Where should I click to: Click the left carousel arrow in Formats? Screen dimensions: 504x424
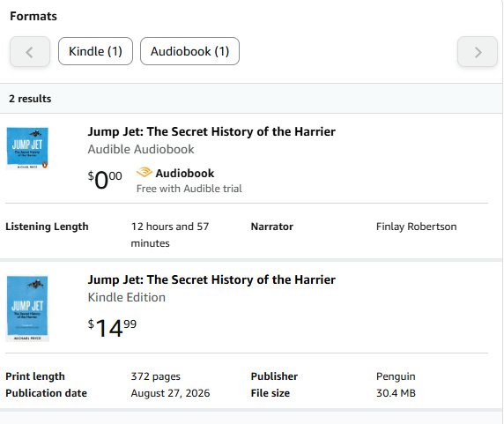(x=30, y=52)
